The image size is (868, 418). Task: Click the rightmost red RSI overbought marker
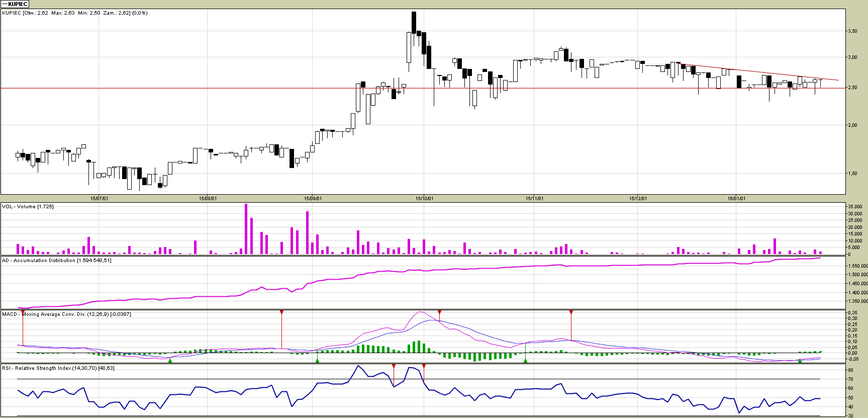point(424,366)
